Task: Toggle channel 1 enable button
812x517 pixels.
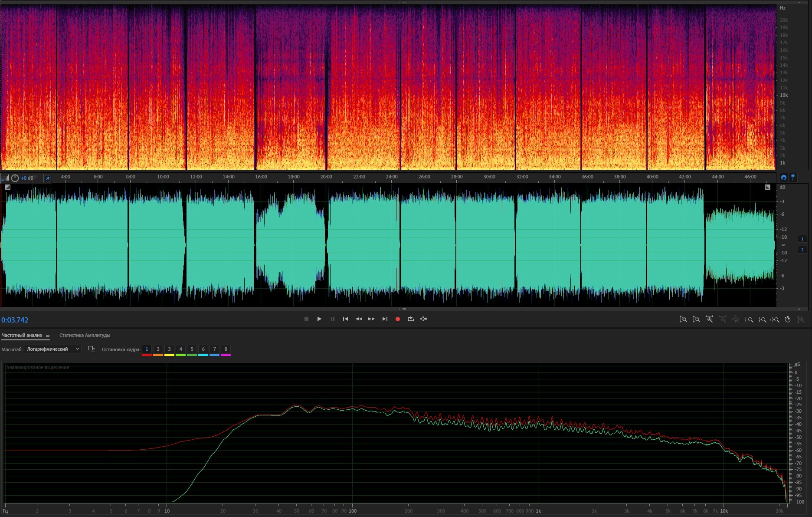Action: click(802, 239)
